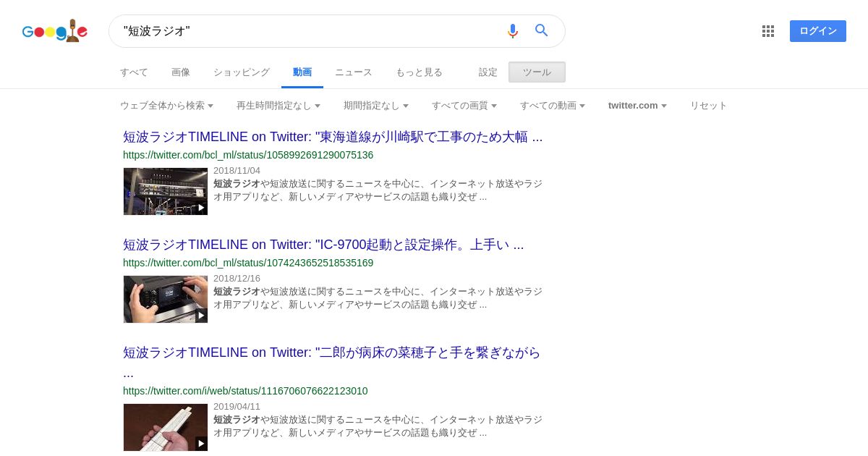Start voice search with microphone icon
The width and height of the screenshot is (868, 456).
[x=513, y=30]
